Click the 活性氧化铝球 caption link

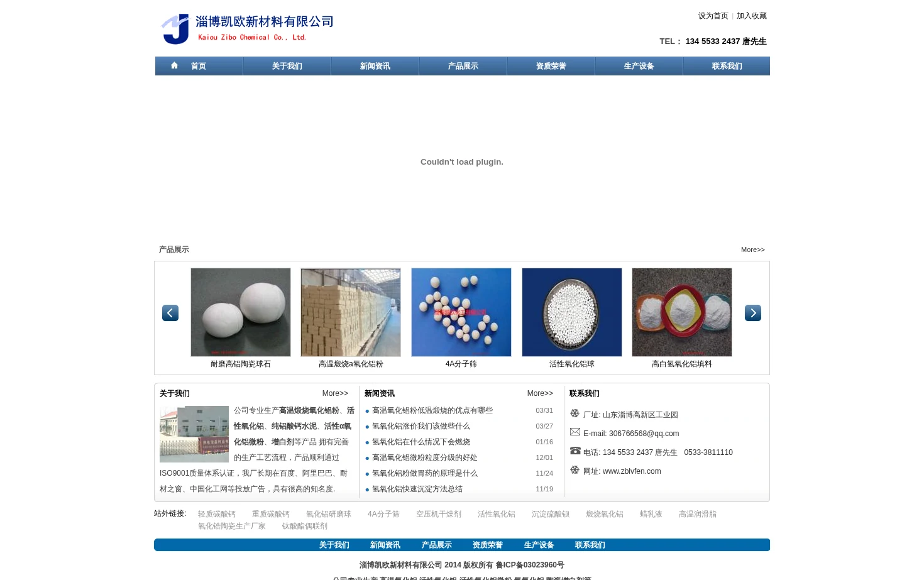coord(572,364)
